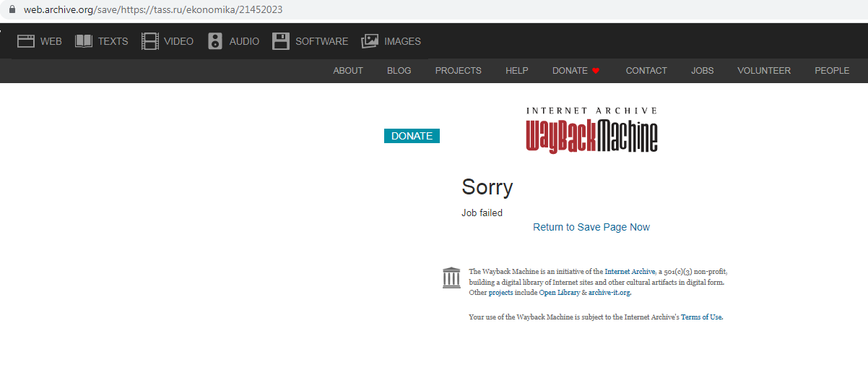Click the Job failed message
This screenshot has width=868, height=373.
(x=482, y=213)
